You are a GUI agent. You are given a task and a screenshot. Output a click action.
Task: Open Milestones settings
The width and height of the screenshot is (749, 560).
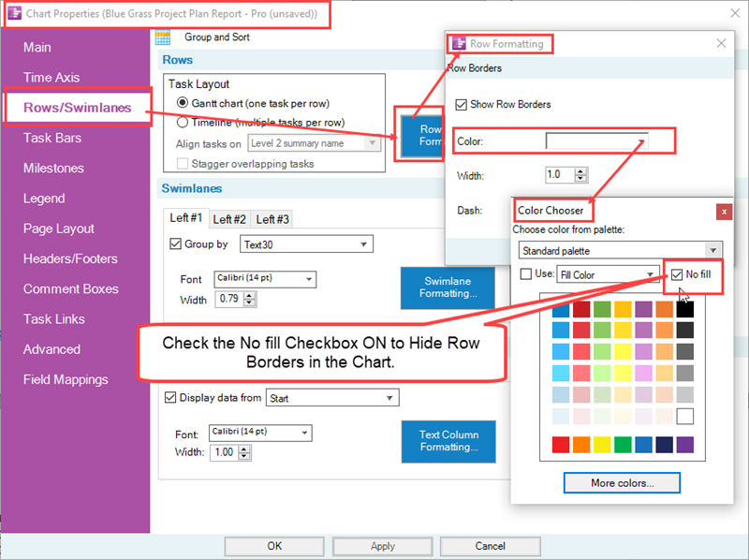pos(53,169)
